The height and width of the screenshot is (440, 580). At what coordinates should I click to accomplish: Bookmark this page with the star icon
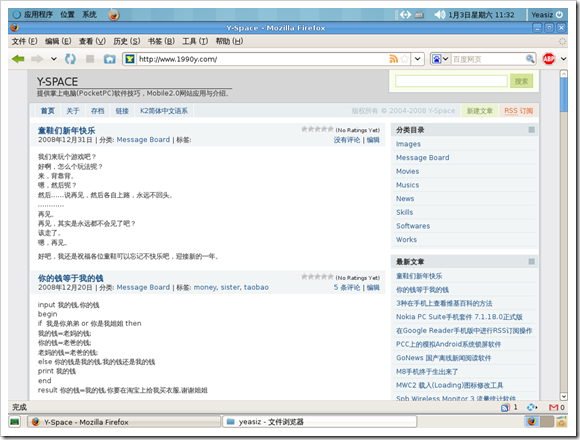(405, 59)
